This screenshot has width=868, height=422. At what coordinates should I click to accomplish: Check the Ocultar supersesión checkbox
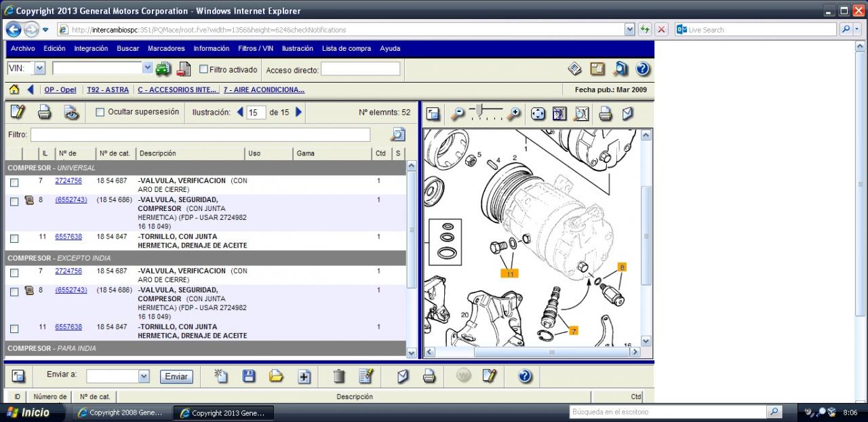[100, 112]
